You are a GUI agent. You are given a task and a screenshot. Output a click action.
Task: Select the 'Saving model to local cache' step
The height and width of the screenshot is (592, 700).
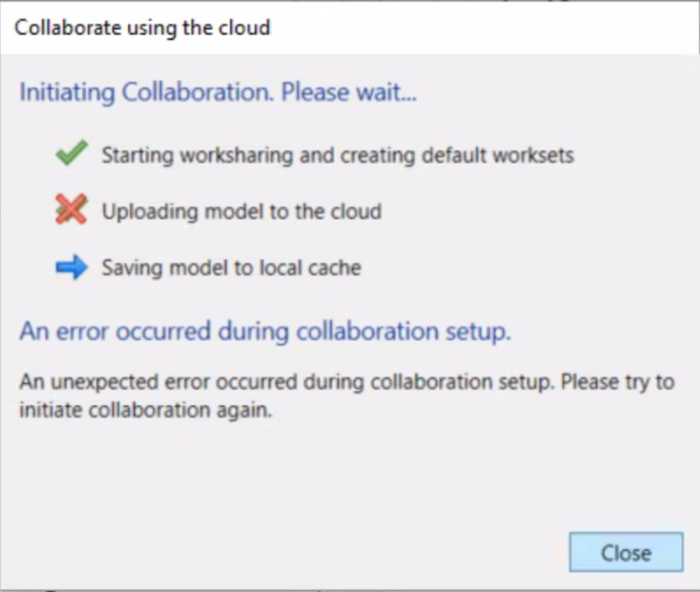[231, 268]
